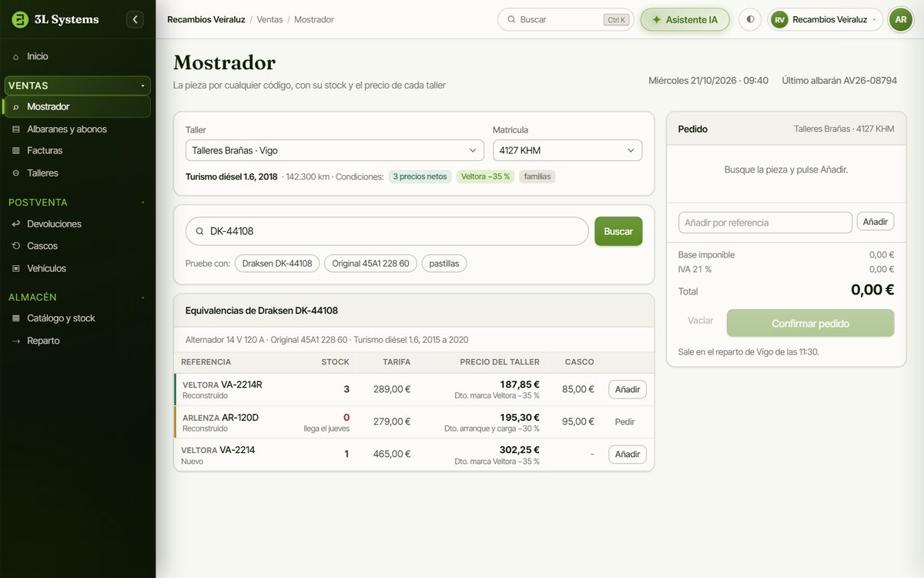
Task: Open Cascos menu item
Action: [x=78, y=246]
